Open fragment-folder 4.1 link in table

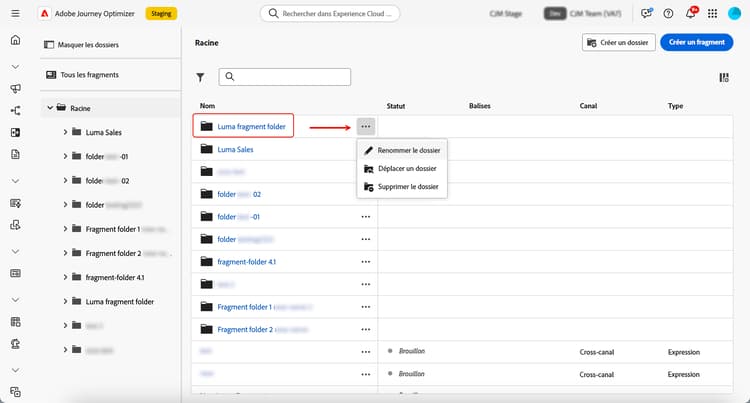246,262
